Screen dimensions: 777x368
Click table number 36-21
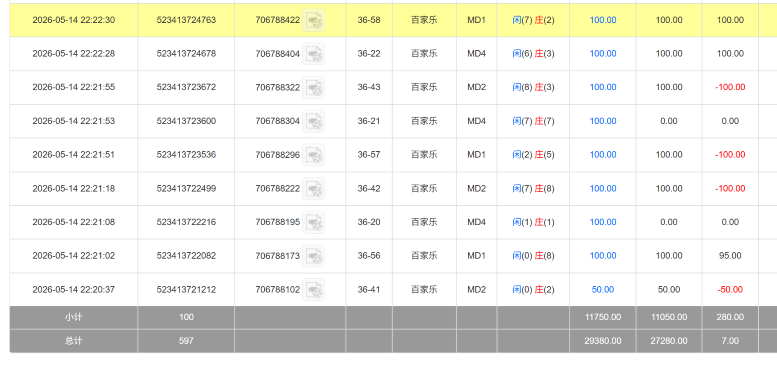(x=369, y=121)
